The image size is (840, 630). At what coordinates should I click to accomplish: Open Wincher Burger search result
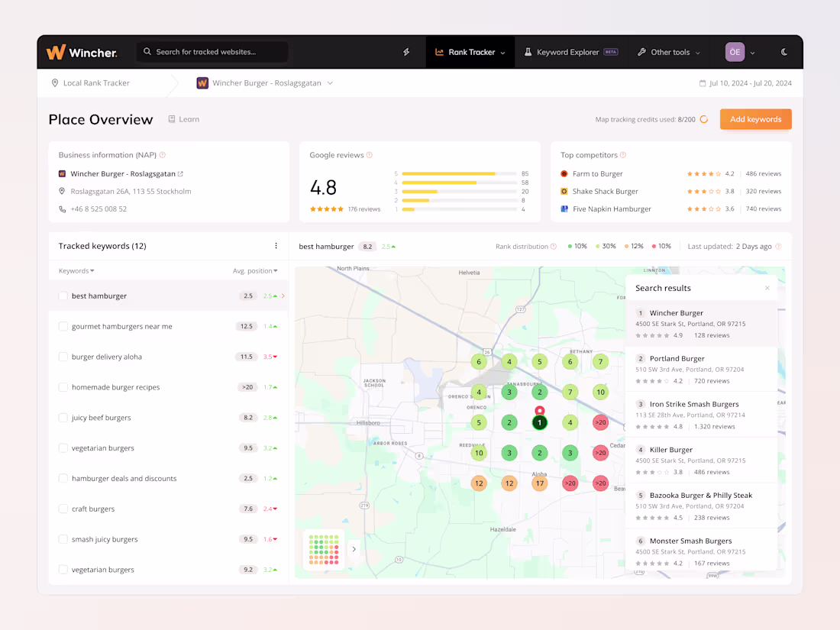coord(701,324)
